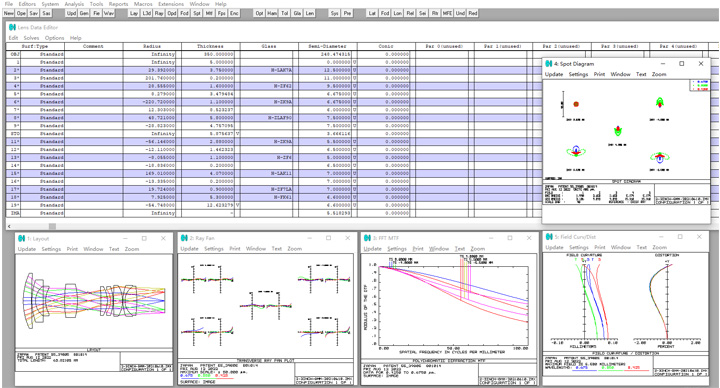720x388 pixels.
Task: Click the Spt (spot diagram) toolbar button
Action: tap(197, 13)
